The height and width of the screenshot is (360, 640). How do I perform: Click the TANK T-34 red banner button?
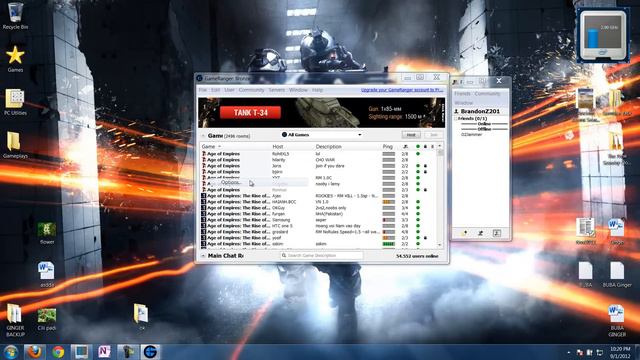251,113
